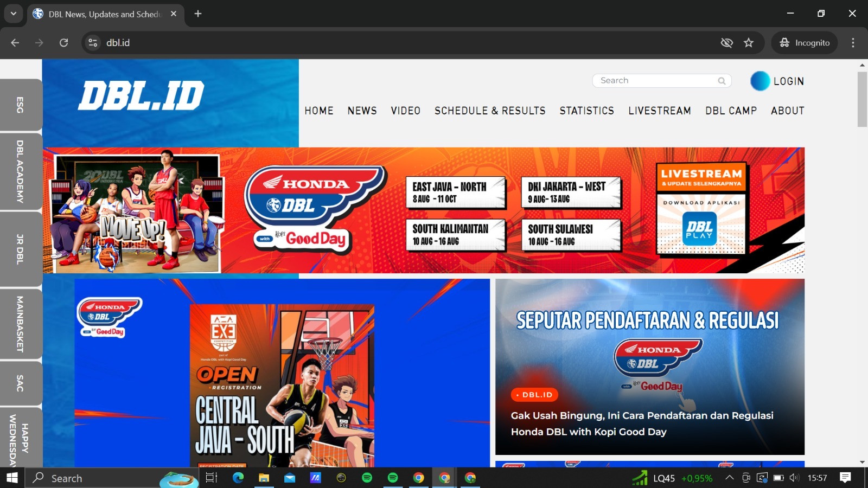Click the Move Up anime banner artwork
This screenshot has width=868, height=488.
(136, 211)
